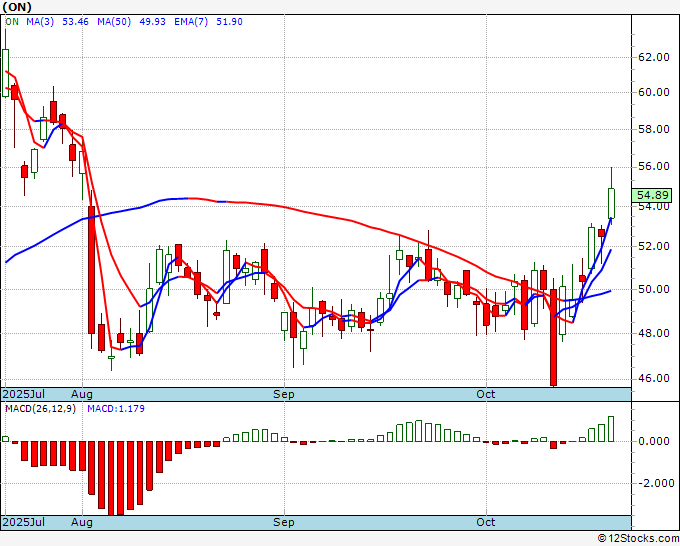This screenshot has height=546, width=680.
Task: Select the MA(50) legend label
Action: click(x=114, y=22)
